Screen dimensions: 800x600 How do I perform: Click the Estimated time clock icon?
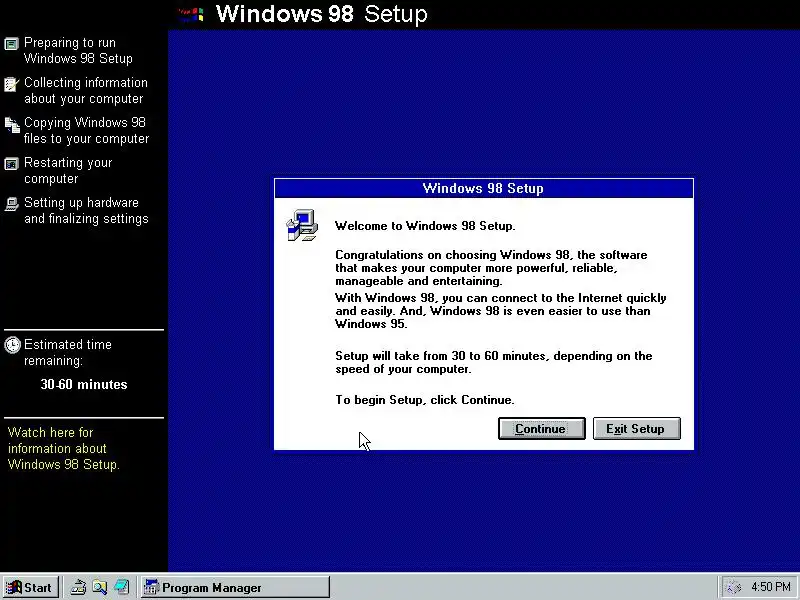[x=12, y=345]
